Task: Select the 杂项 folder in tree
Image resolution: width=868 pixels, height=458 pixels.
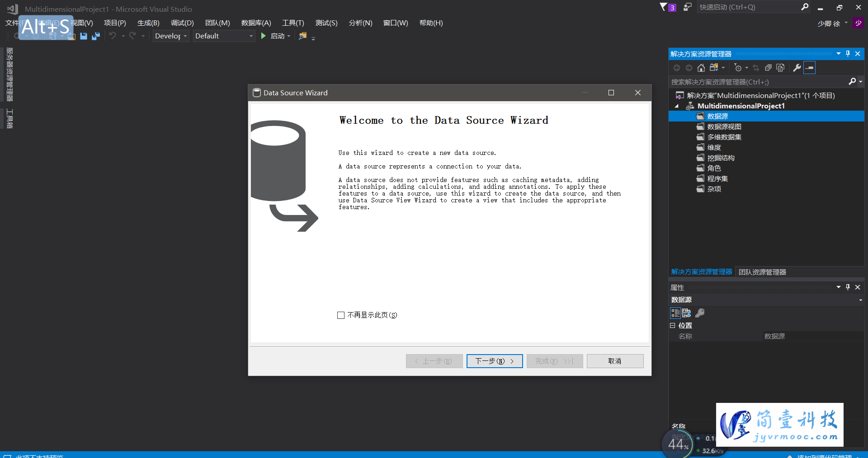Action: point(714,189)
